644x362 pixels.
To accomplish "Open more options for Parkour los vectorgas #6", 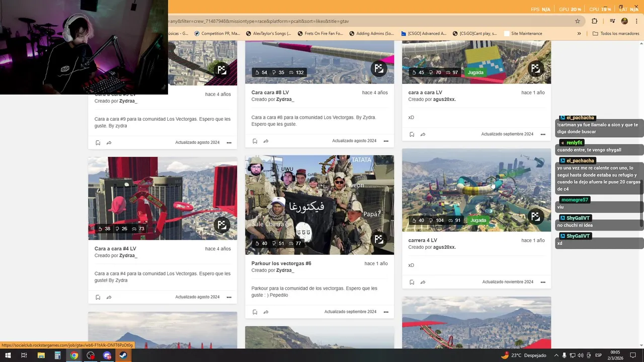I will [x=386, y=312].
